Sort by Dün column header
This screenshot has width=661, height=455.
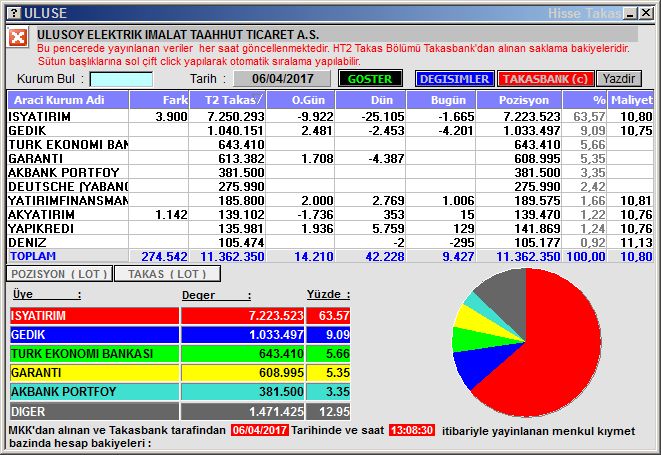371,100
